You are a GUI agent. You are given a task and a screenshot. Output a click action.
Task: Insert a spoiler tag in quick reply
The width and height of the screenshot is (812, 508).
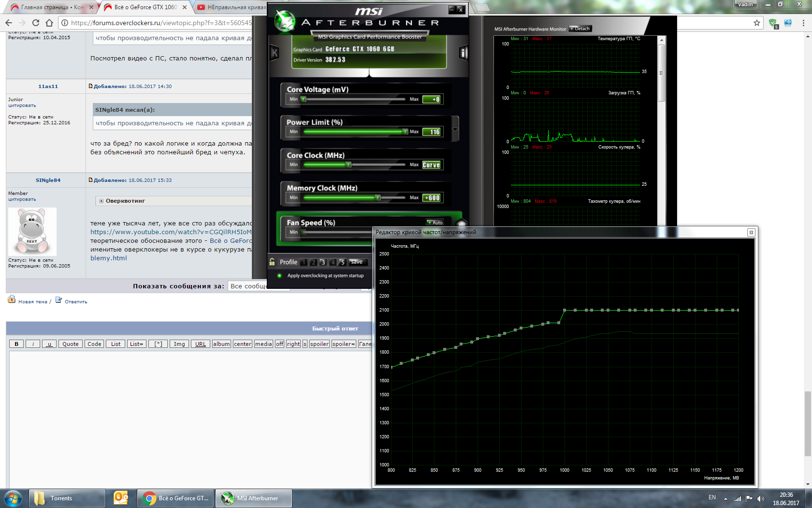point(319,344)
